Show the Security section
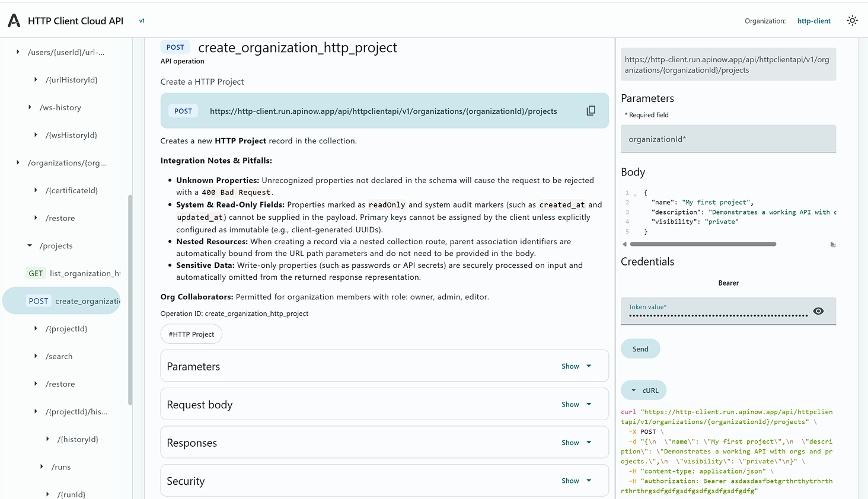Viewport: 868px width, 499px height. click(576, 481)
